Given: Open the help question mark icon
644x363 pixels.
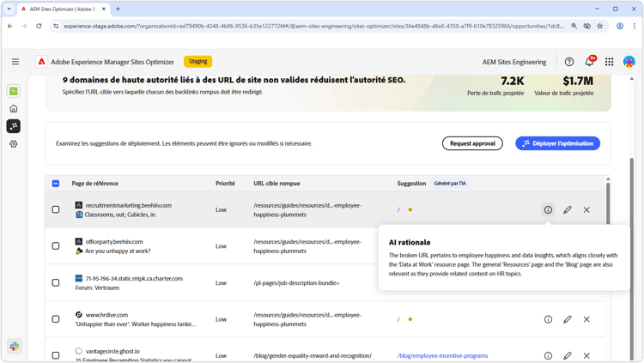Looking at the screenshot, I should pyautogui.click(x=568, y=62).
